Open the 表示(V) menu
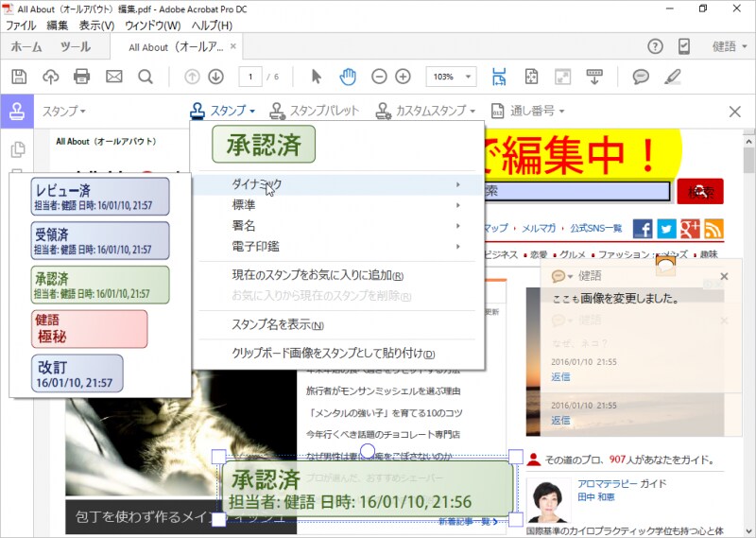 tap(96, 26)
